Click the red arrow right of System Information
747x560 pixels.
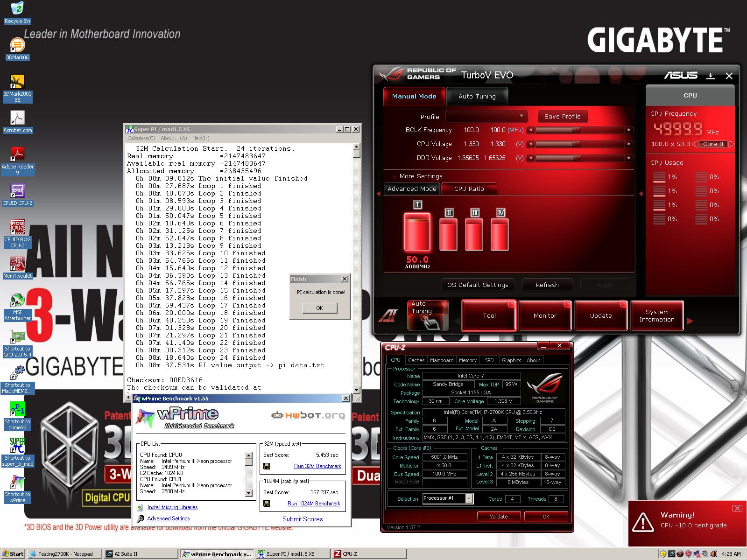tap(690, 321)
